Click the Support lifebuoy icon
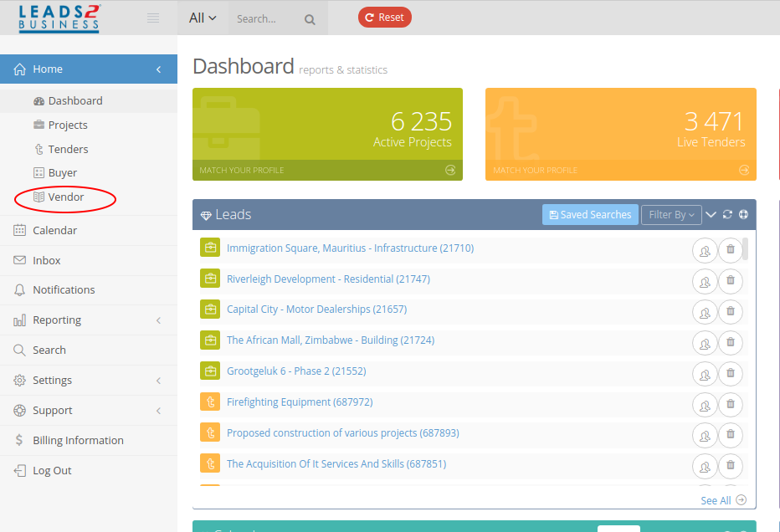780x532 pixels. coord(19,410)
